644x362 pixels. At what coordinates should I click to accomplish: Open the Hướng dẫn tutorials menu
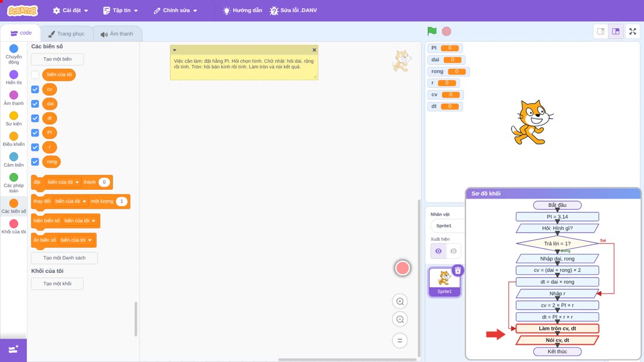[242, 11]
